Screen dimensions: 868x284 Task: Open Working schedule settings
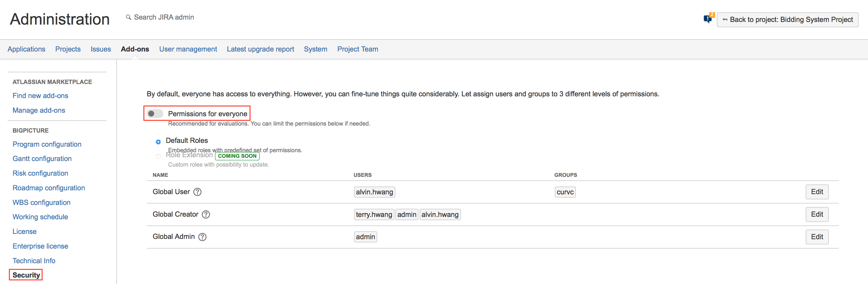point(40,217)
